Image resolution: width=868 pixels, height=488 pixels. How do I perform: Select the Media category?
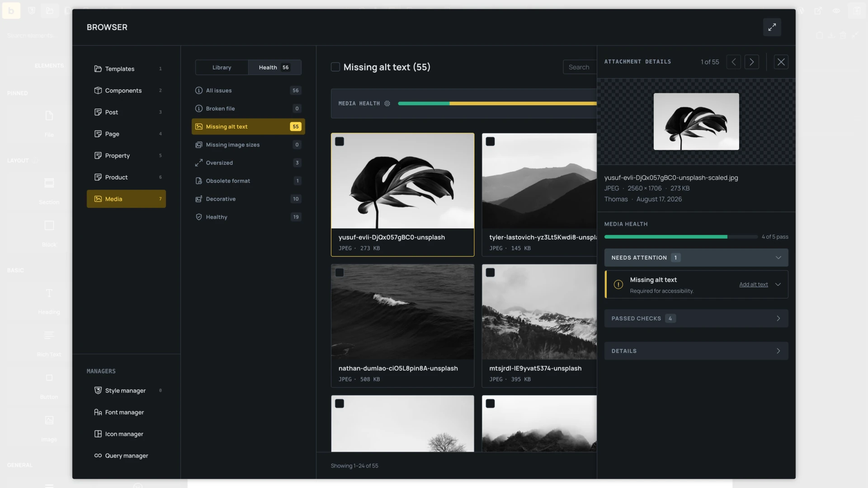[x=126, y=199]
